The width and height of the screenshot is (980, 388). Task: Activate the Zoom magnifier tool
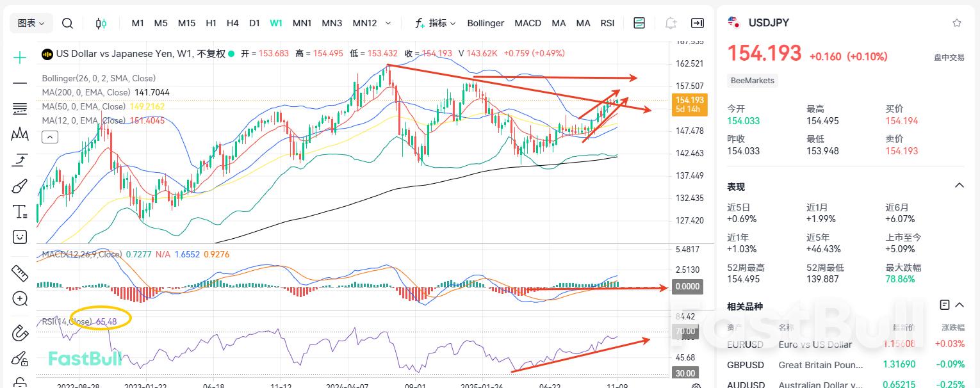19,299
